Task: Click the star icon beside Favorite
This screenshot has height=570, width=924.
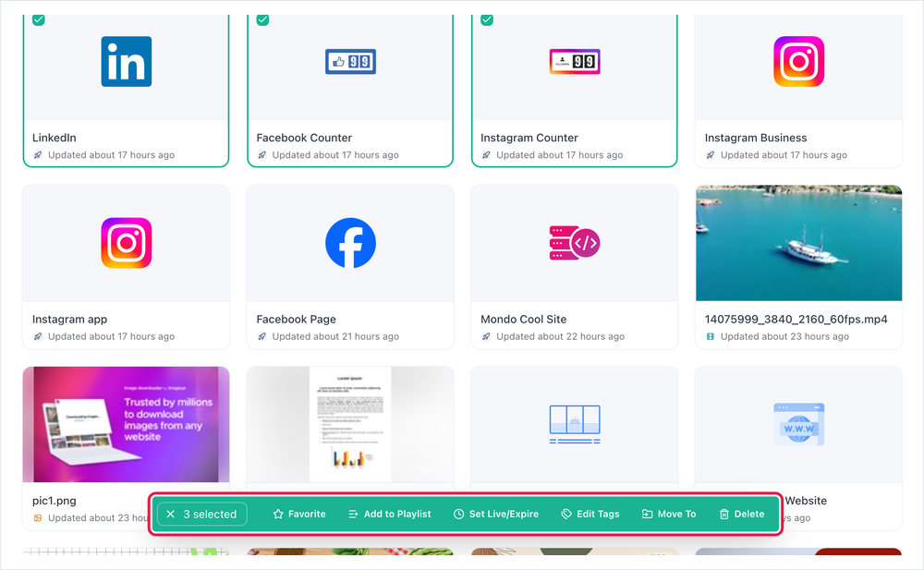Action: click(x=278, y=514)
